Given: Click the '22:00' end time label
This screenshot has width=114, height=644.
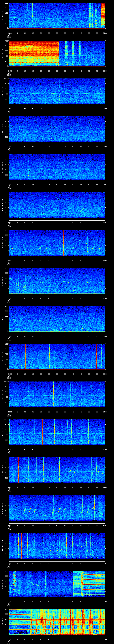Looking at the screenshot, I should click(105, 71).
